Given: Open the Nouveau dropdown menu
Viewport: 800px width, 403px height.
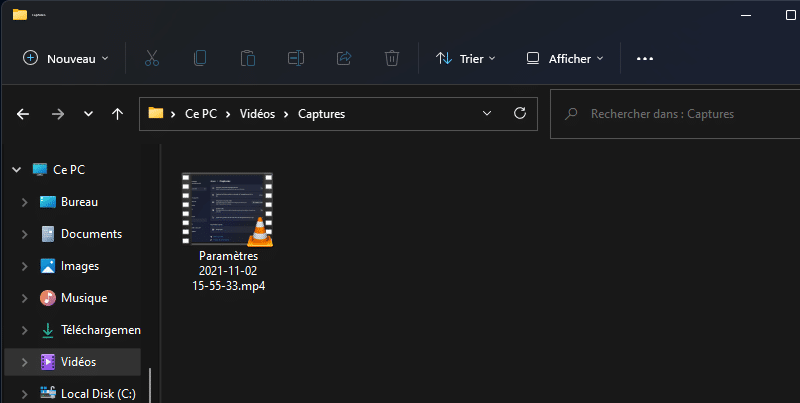Looking at the screenshot, I should click(66, 59).
